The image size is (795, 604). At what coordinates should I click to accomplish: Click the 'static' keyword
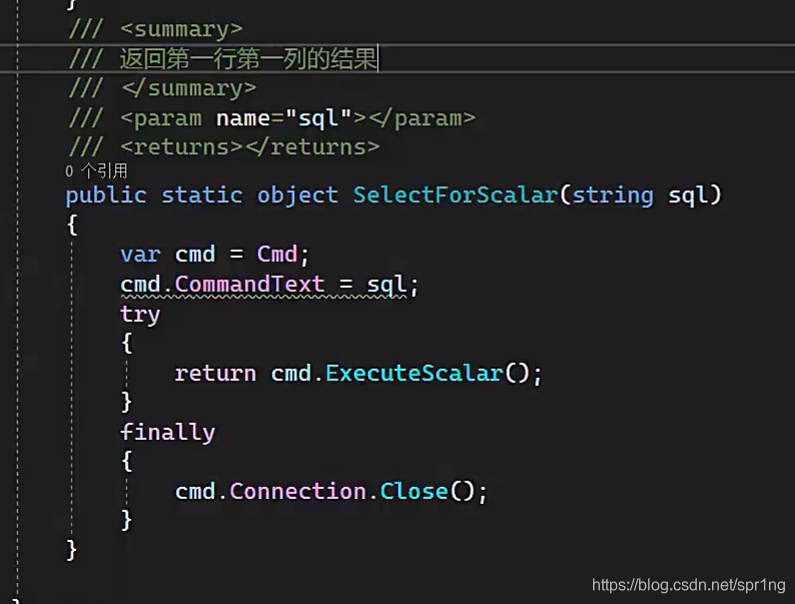click(x=202, y=195)
